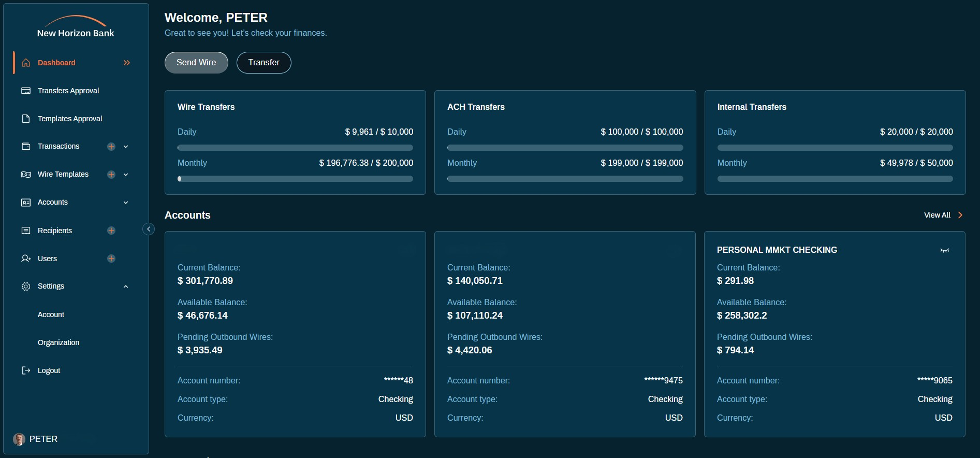Screen dimensions: 980x458
Task: Click the double-arrow icon beside Dashboard
Action: click(x=127, y=63)
